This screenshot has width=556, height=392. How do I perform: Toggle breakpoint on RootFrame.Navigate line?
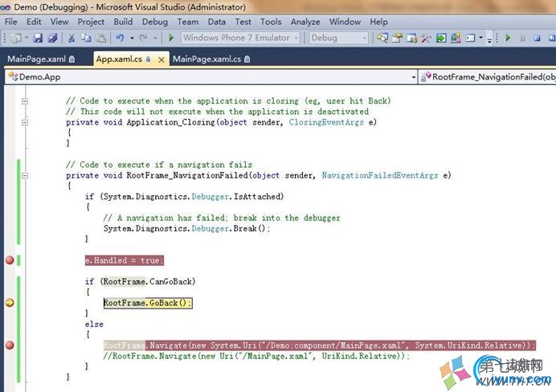10,345
